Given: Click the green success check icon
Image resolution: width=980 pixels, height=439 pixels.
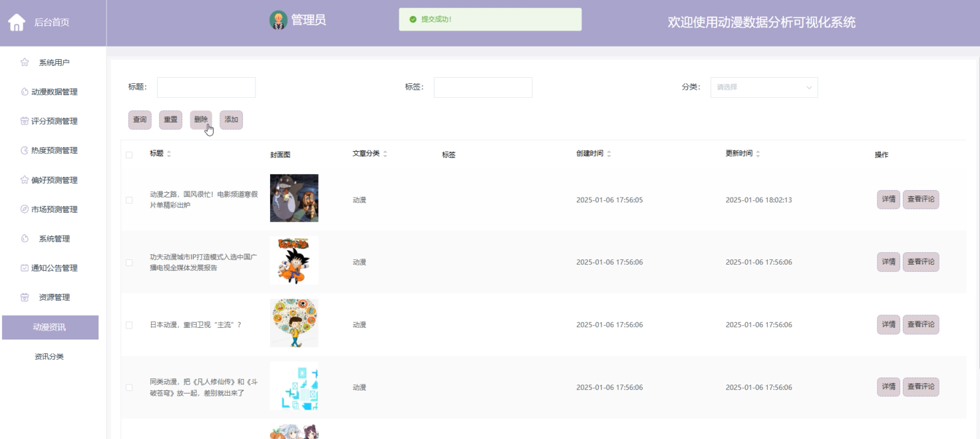Looking at the screenshot, I should pos(413,19).
